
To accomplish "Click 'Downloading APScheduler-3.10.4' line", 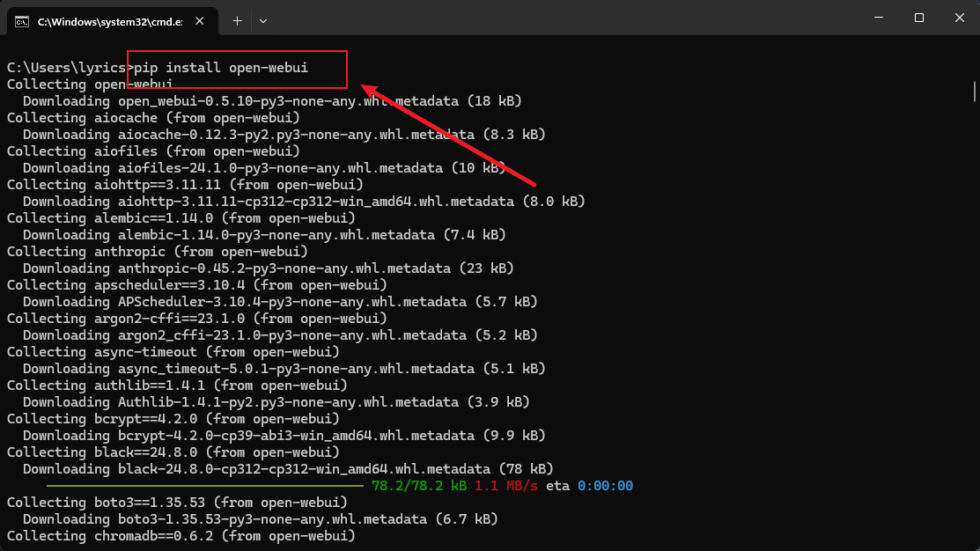I will [x=280, y=302].
